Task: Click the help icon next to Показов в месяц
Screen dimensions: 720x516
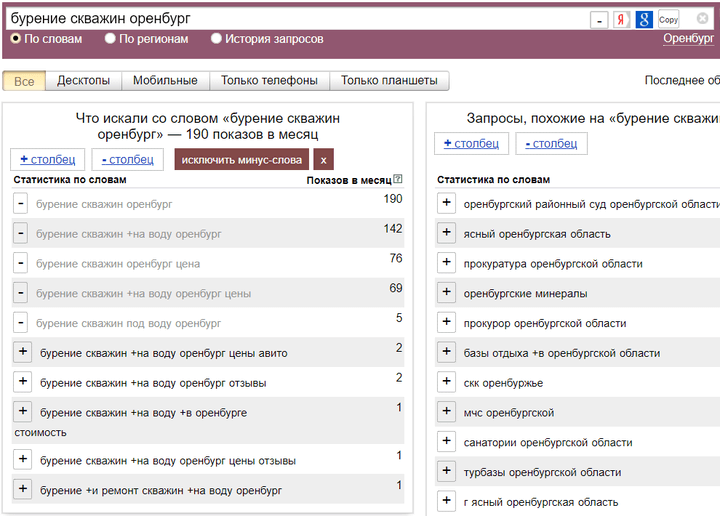Action: (398, 180)
